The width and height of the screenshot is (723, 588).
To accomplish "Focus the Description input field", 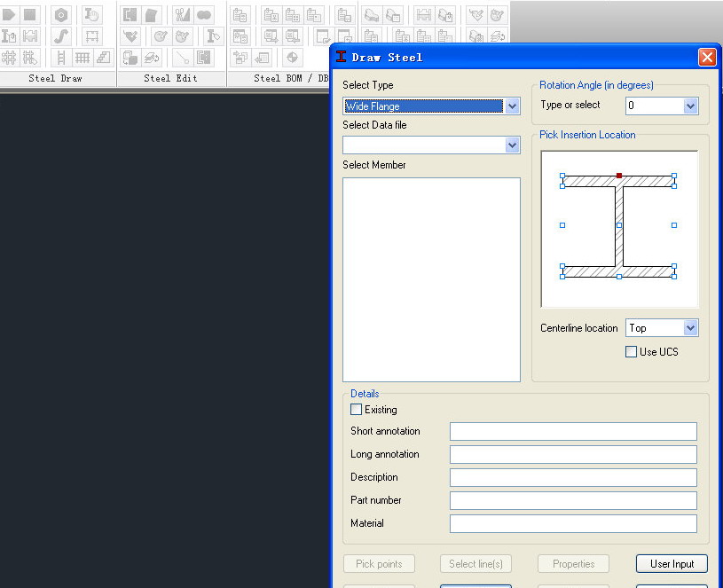I will tap(573, 477).
